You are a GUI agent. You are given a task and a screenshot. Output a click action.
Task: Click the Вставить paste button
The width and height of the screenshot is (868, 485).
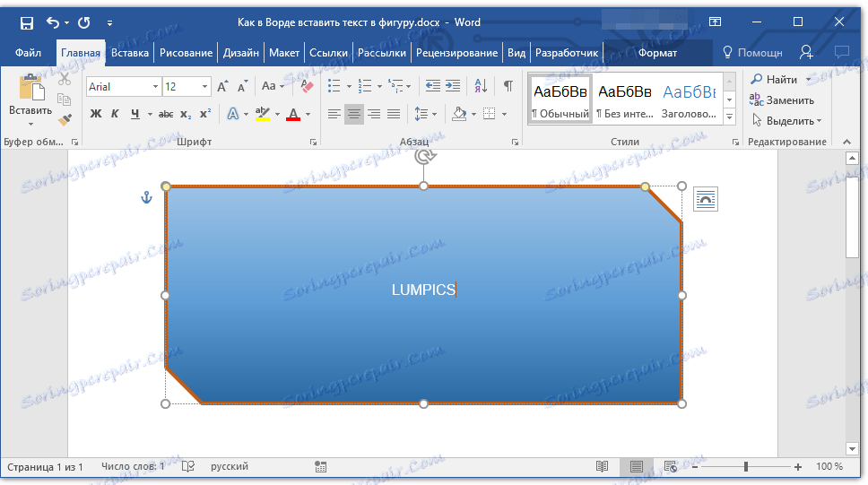click(30, 100)
